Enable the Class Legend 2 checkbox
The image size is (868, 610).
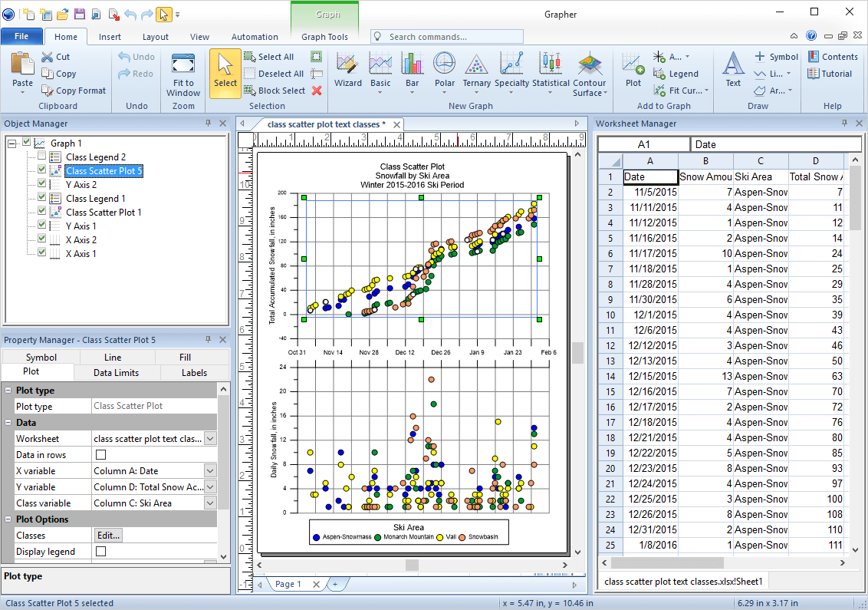click(42, 157)
